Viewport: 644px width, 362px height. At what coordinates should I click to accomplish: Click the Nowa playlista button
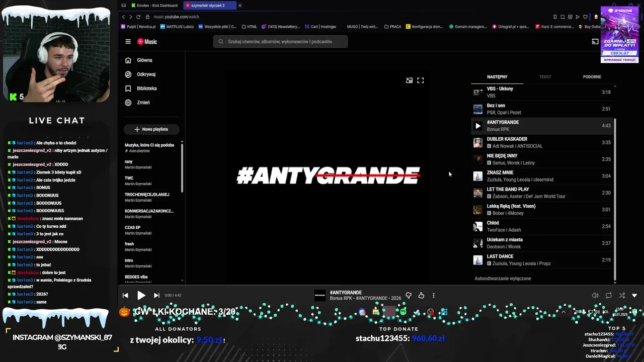(x=151, y=129)
